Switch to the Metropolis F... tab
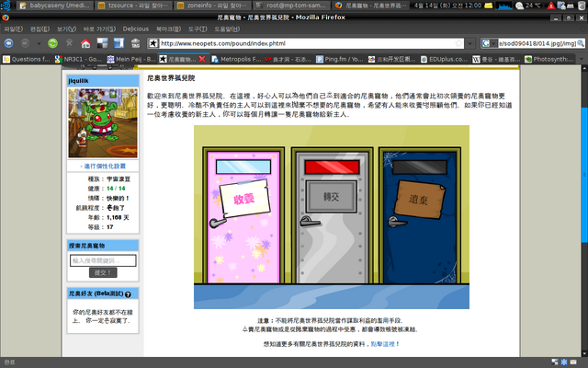 point(235,59)
